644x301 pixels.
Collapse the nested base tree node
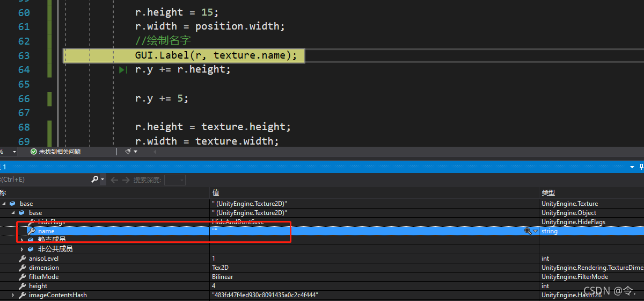13,213
